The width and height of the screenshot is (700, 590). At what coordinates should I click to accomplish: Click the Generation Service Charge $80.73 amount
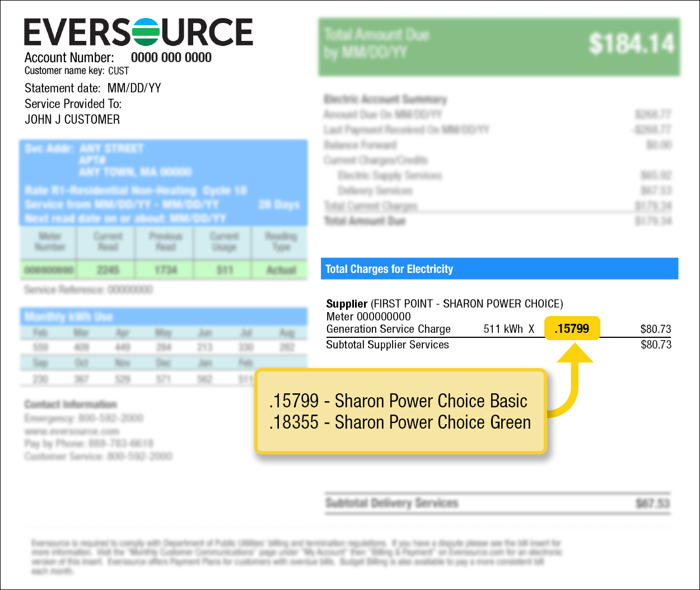(656, 329)
